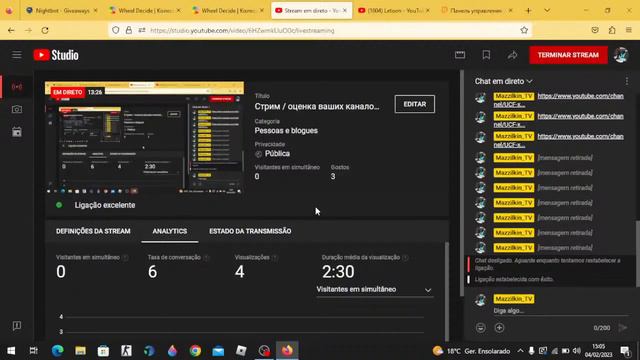
Task: Open the send feedback icon in sidebar
Action: tap(17, 325)
